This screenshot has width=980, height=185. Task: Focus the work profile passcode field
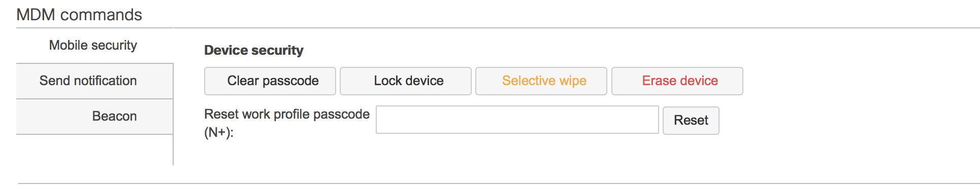(x=517, y=120)
